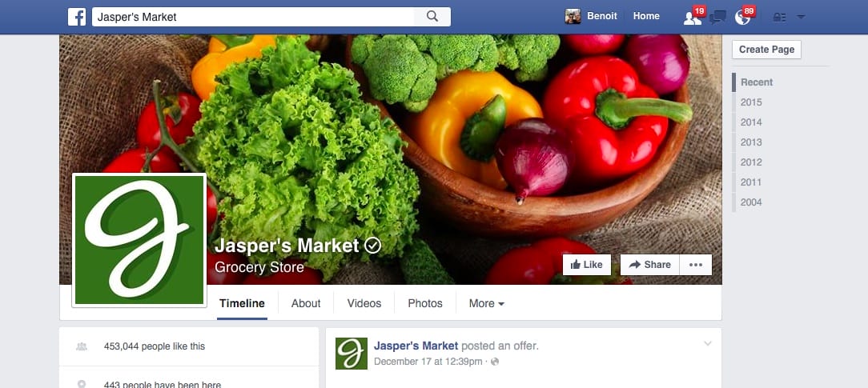Jump to 2013 in the timeline
This screenshot has width=868, height=388.
coord(751,142)
